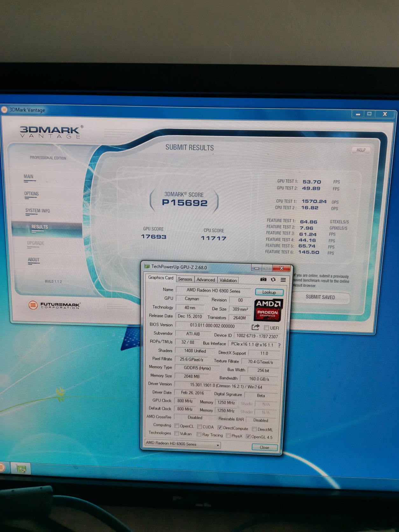Toggle the DirectML checkbox
The height and width of the screenshot is (532, 399).
point(254,429)
